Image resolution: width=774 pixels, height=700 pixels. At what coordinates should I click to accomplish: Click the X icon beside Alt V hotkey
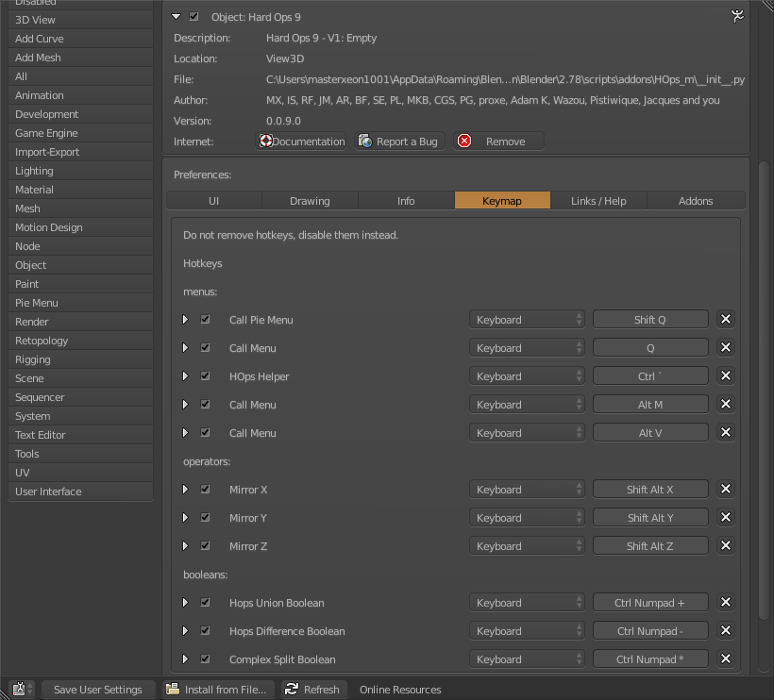tap(726, 433)
